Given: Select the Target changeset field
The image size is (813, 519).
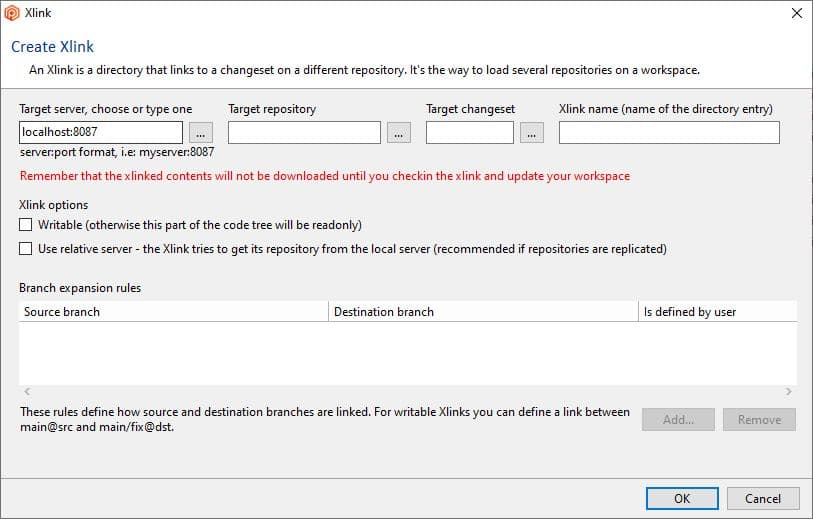Looking at the screenshot, I should pyautogui.click(x=469, y=132).
